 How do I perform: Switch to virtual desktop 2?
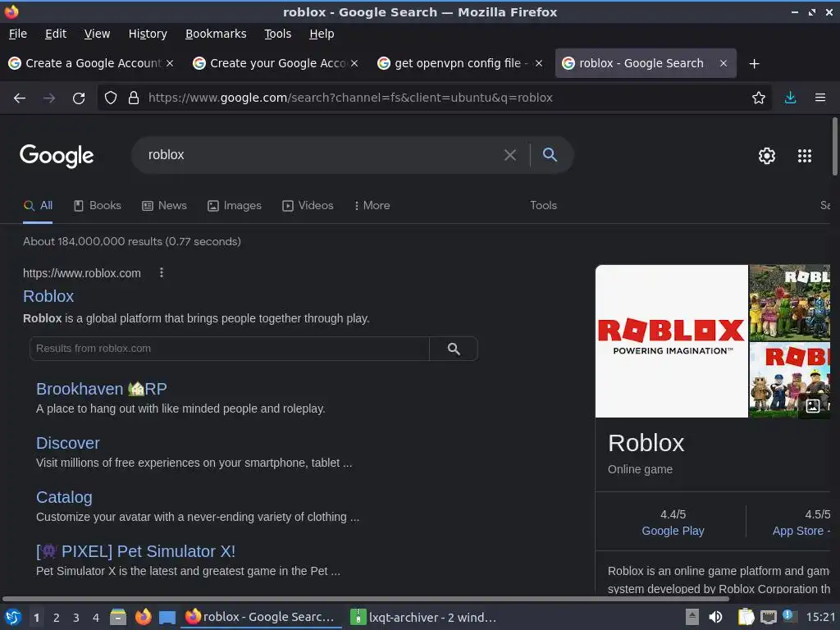57,618
